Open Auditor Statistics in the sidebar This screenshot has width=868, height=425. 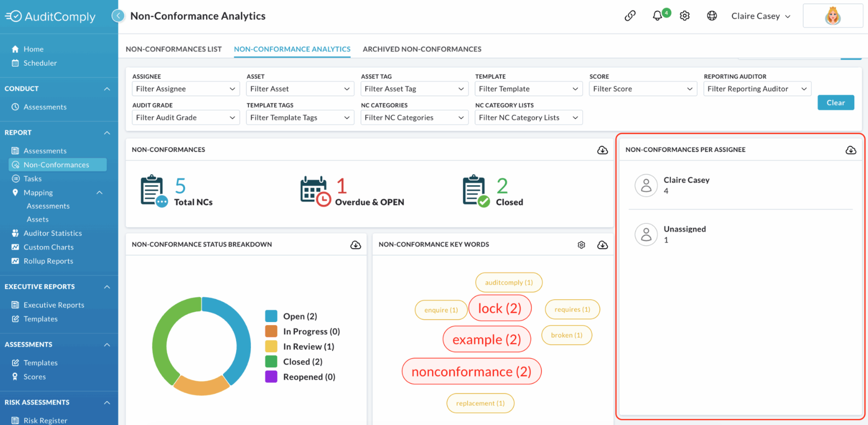click(x=53, y=233)
